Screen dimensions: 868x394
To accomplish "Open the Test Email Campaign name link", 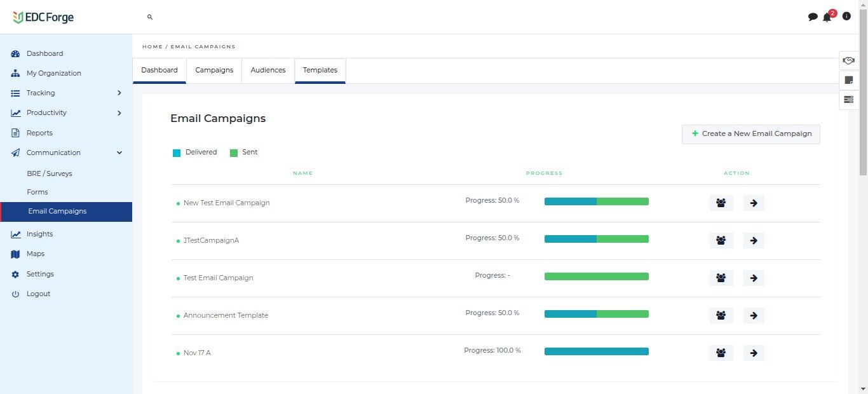I will pyautogui.click(x=218, y=278).
